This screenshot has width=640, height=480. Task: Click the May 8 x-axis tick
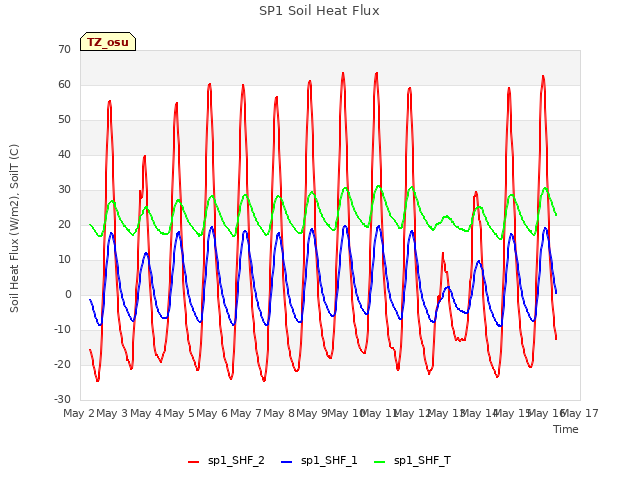coord(279,413)
